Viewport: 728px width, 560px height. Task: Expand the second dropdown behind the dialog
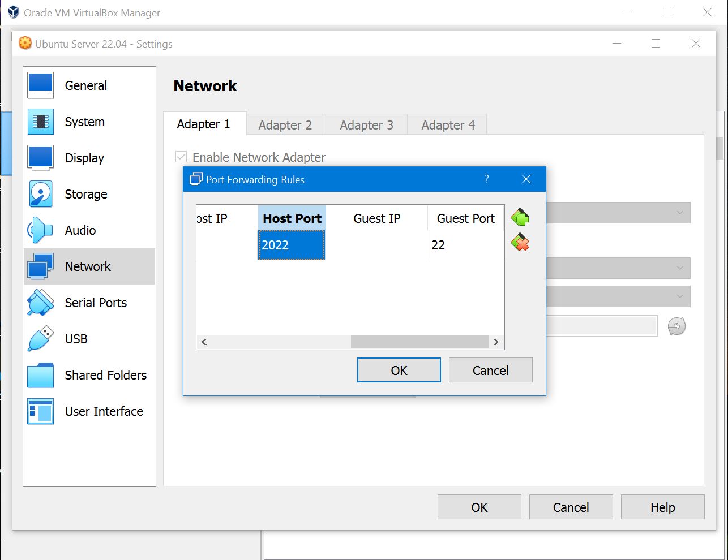tap(618, 268)
